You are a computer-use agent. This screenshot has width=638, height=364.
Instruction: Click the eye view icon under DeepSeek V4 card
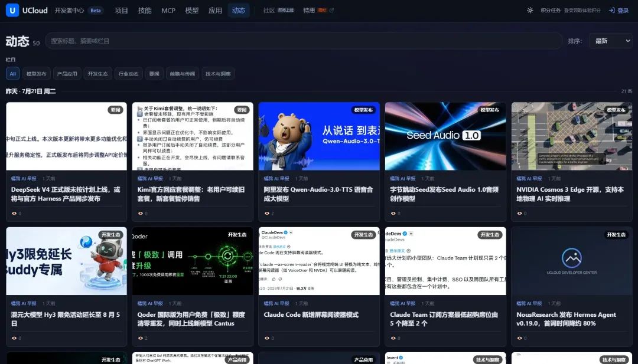point(14,214)
